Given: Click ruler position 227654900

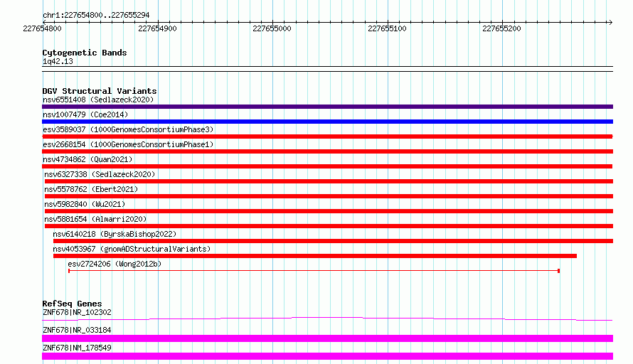Looking at the screenshot, I should pos(157,28).
